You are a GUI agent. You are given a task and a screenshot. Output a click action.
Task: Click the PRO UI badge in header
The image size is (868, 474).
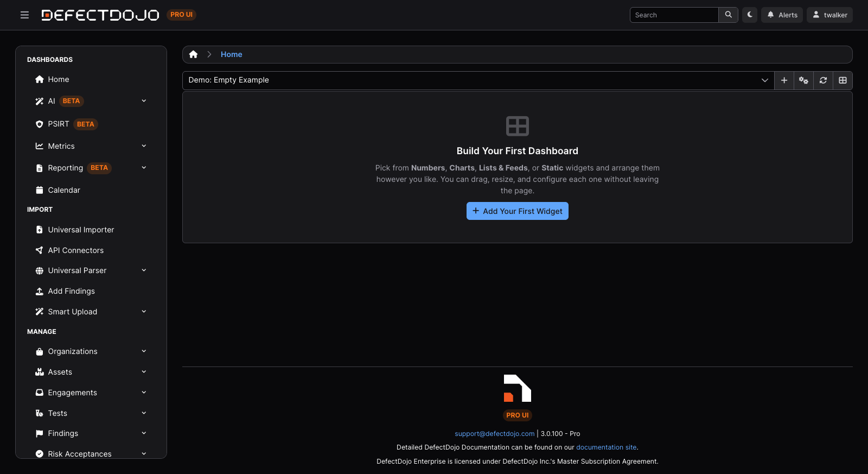(x=181, y=15)
